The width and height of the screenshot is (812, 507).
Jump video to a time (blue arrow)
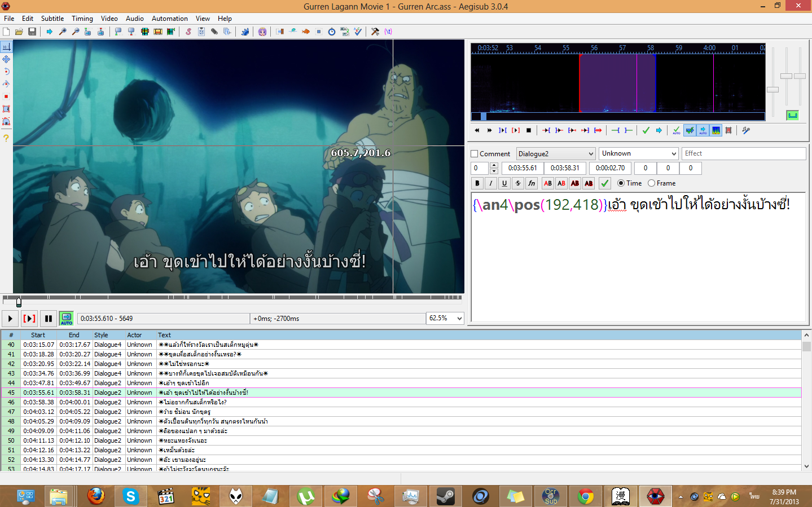(50, 32)
